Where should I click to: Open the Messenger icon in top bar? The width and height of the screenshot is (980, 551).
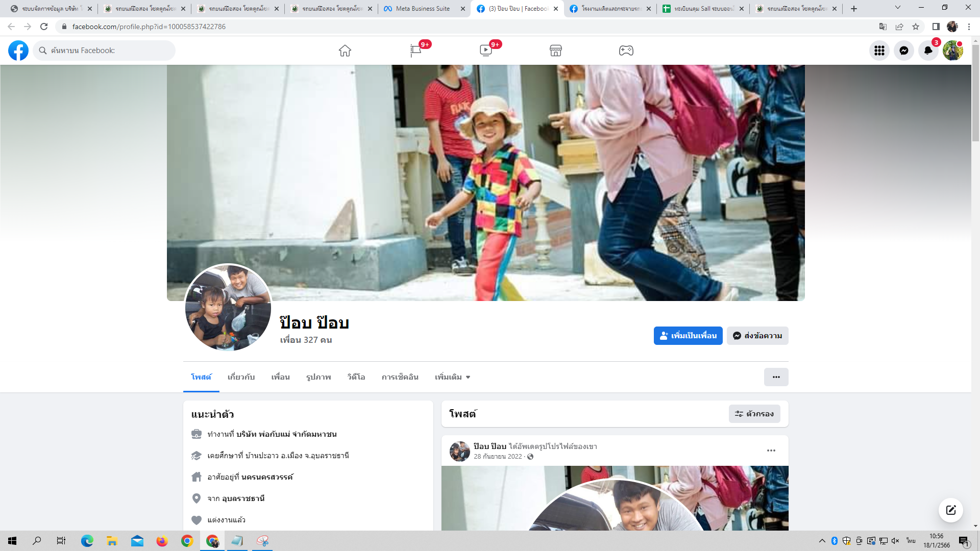904,51
